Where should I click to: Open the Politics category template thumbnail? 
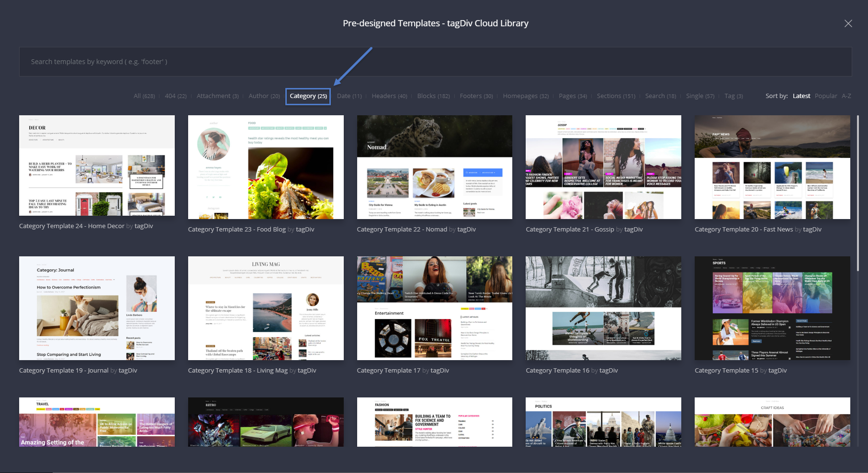pos(603,422)
